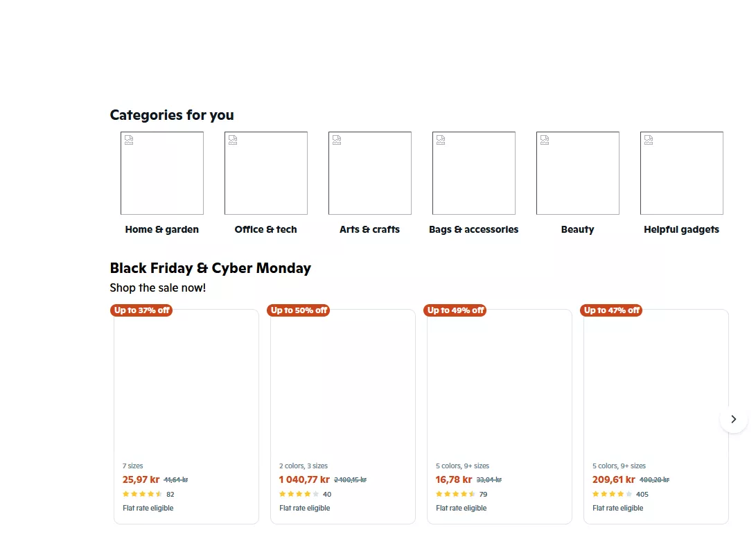The height and width of the screenshot is (539, 756).
Task: Click the Arts & crafts label
Action: pos(370,229)
